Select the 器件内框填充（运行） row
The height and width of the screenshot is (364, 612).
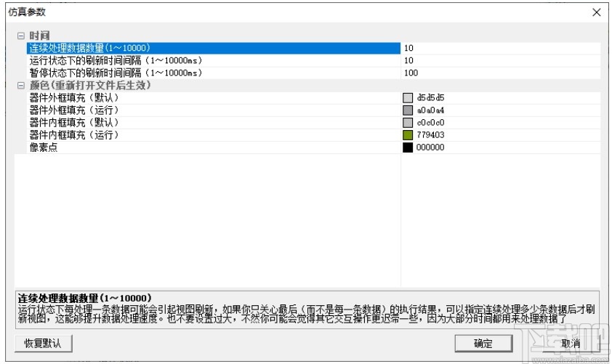click(x=214, y=135)
